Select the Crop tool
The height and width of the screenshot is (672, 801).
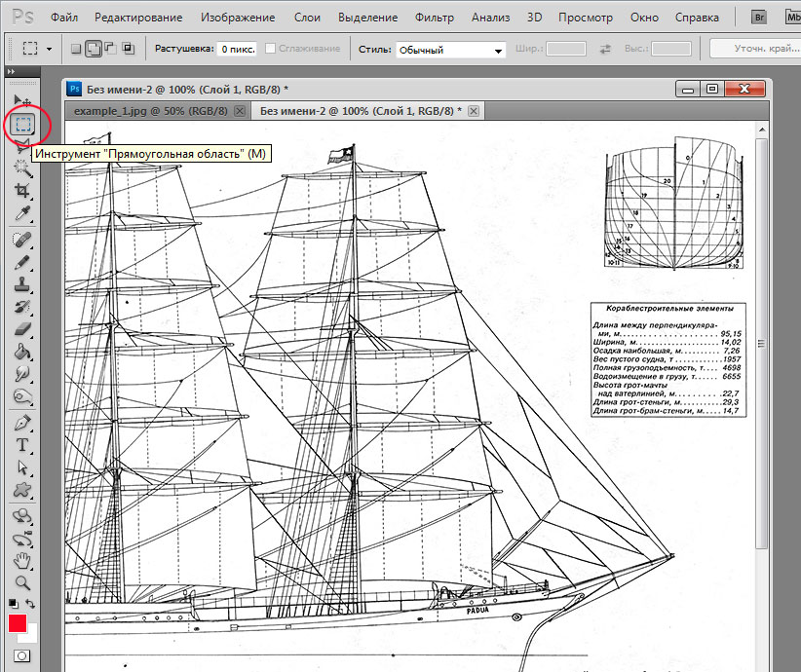click(x=21, y=191)
